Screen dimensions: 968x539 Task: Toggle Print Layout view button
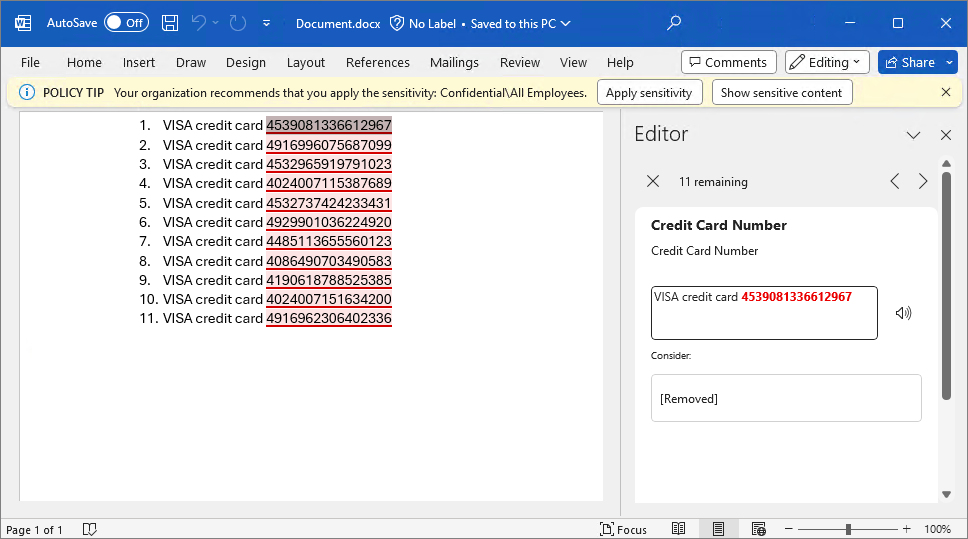[718, 529]
